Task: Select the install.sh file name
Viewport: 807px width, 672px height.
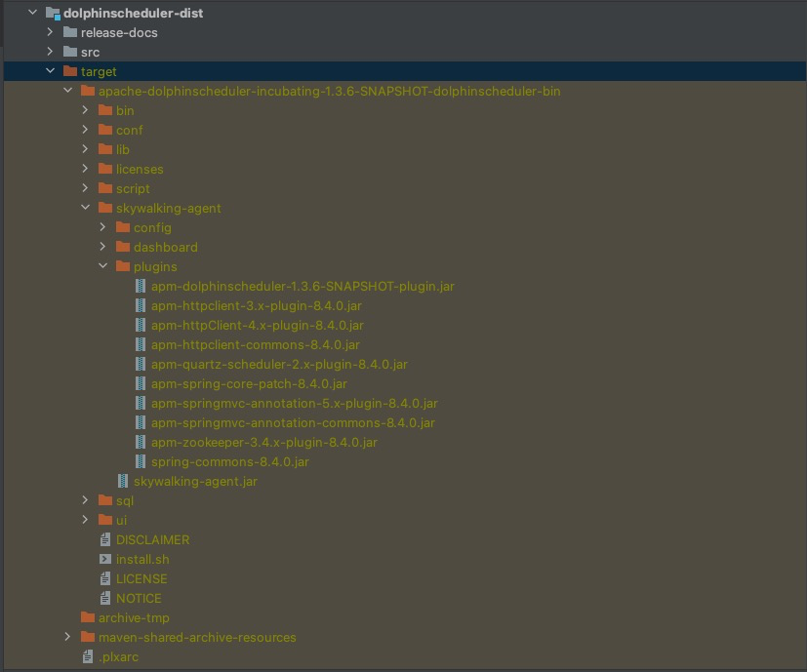Action: pyautogui.click(x=142, y=559)
